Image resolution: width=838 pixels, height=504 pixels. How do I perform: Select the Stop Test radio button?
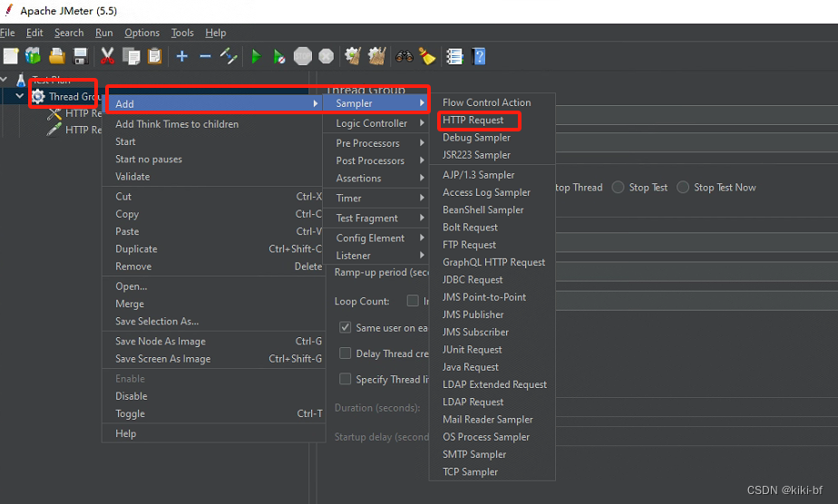(618, 188)
